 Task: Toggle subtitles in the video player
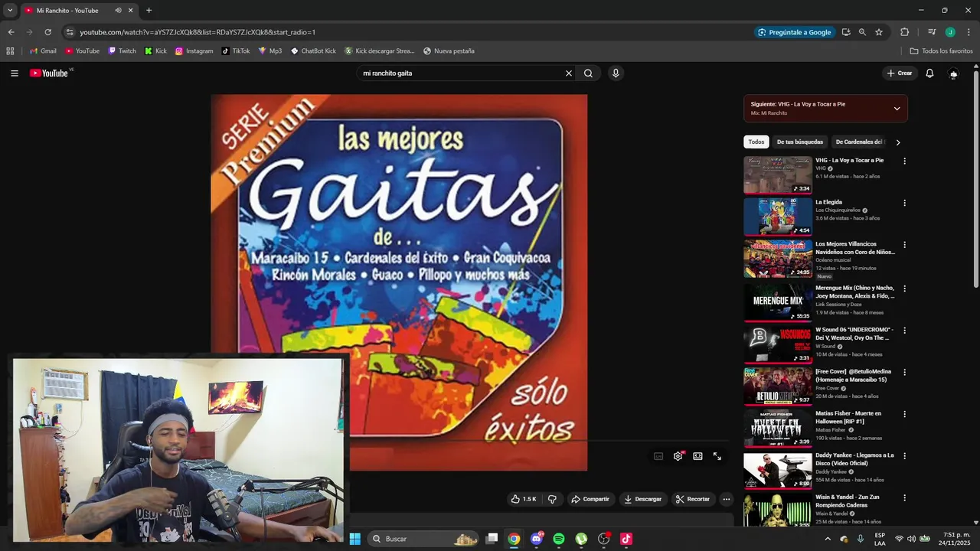click(658, 456)
